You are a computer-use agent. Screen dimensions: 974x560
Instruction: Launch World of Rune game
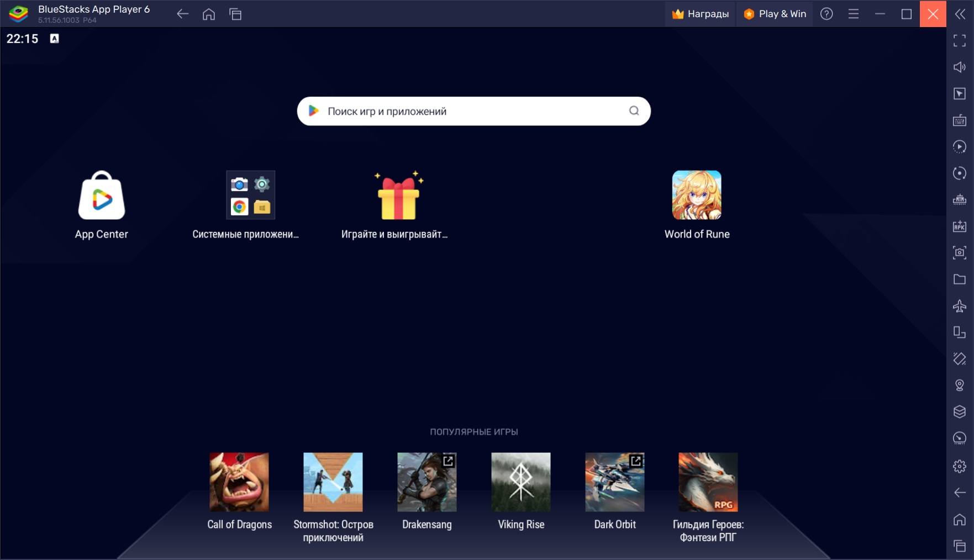point(697,195)
